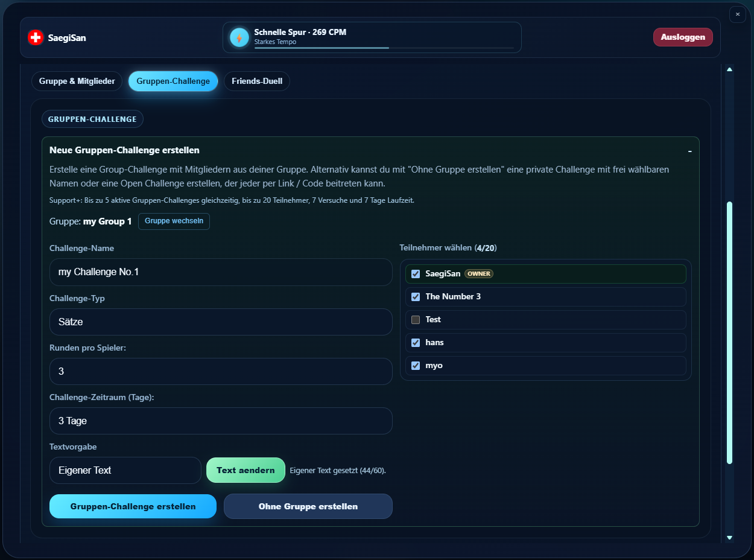Click the SaegiSan username in header

click(x=67, y=38)
